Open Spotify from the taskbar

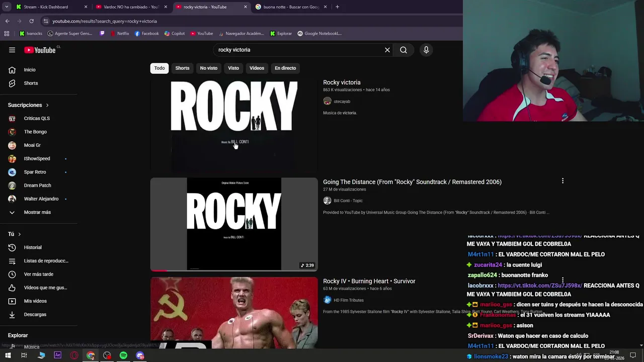[123, 355]
